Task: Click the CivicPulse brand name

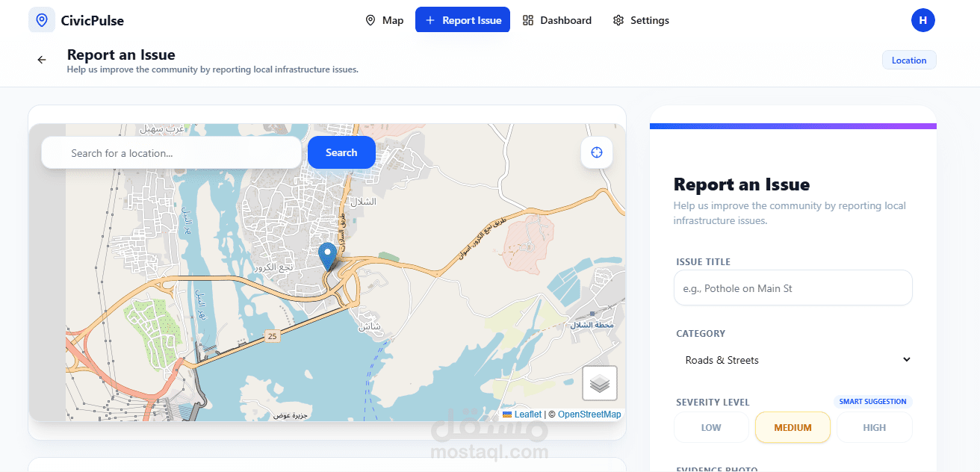Action: point(93,20)
